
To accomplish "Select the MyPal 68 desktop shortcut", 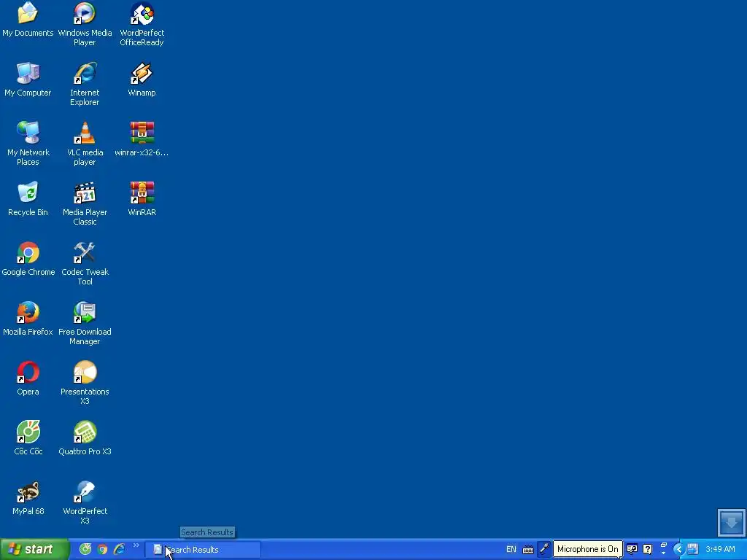I will pyautogui.click(x=28, y=498).
